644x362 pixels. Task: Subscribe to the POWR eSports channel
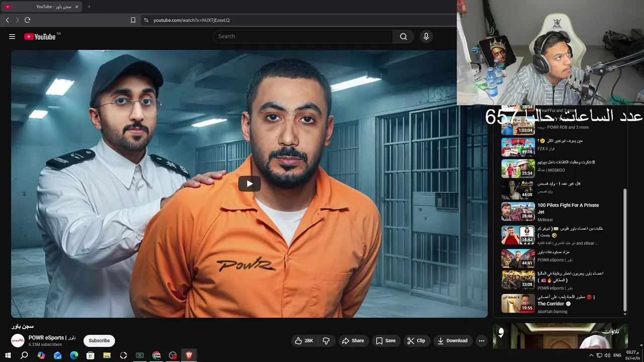click(x=99, y=341)
